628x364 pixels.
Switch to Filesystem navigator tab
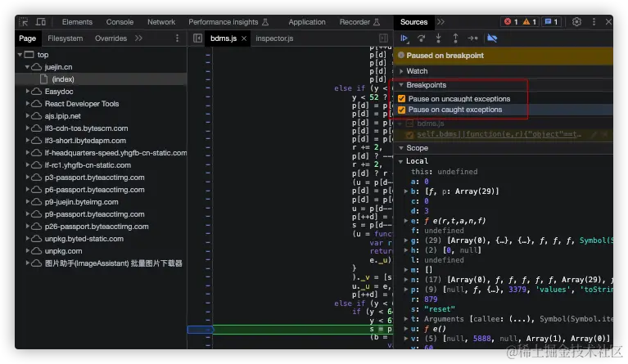[x=65, y=38]
